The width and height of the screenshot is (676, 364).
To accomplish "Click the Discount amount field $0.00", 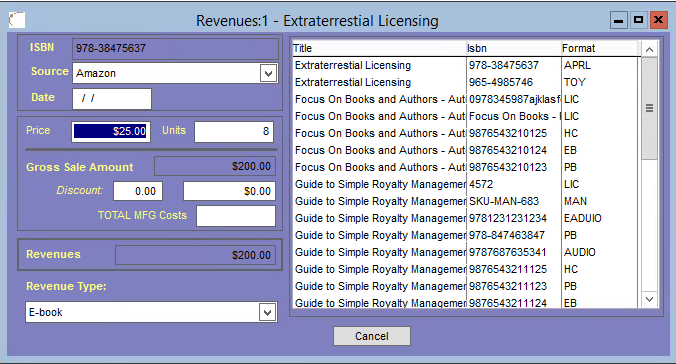I will tap(229, 191).
